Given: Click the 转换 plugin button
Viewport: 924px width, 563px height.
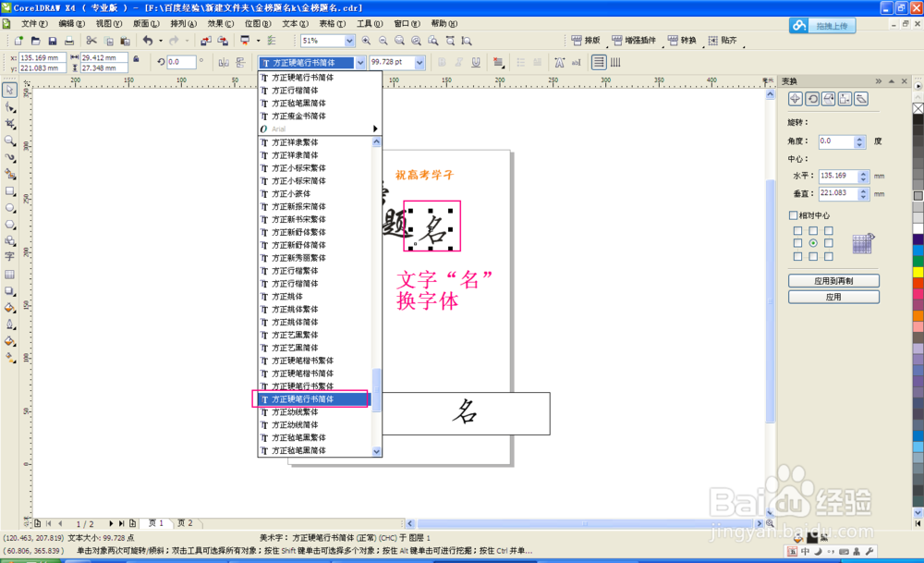Looking at the screenshot, I should 681,40.
